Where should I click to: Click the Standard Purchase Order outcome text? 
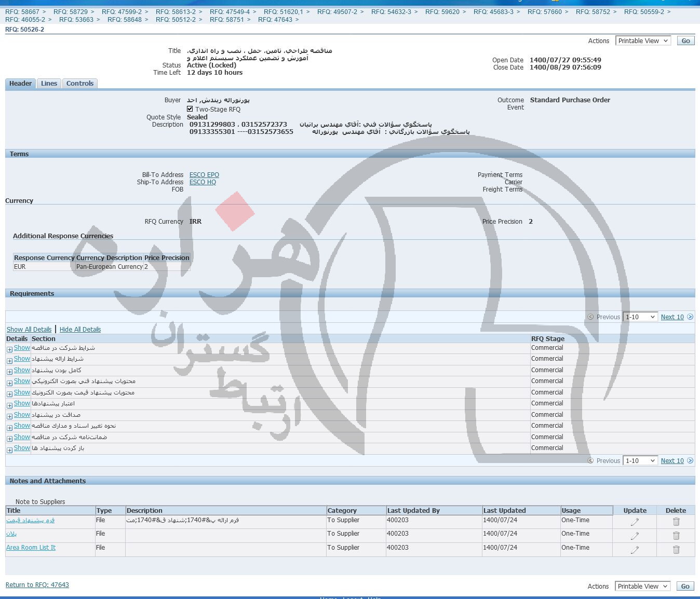point(570,100)
